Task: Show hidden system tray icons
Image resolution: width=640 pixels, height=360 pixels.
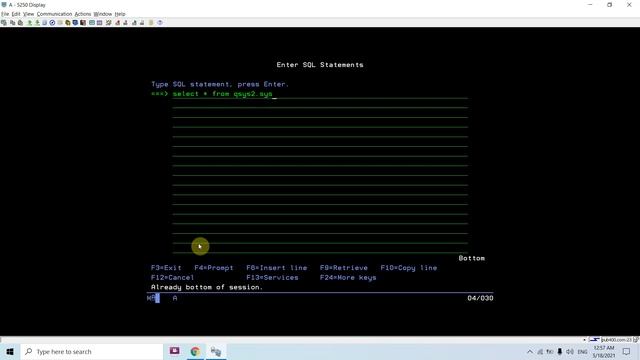Action: 529,351
